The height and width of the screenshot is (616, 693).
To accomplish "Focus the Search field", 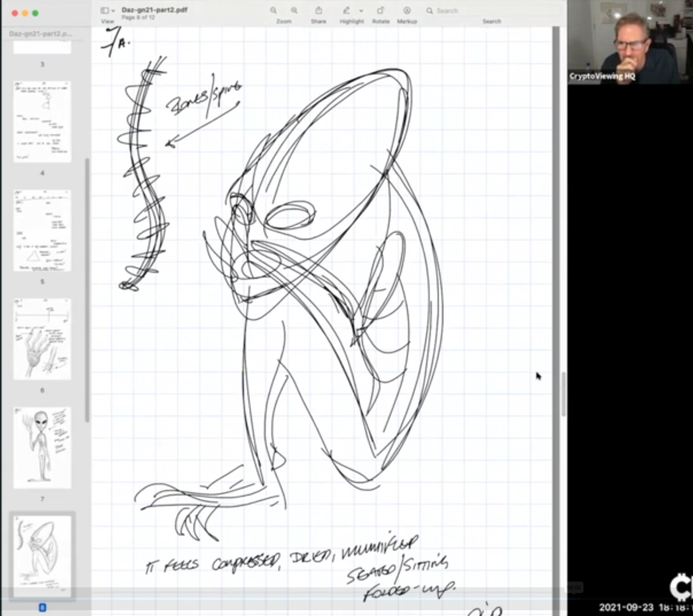I will [492, 10].
